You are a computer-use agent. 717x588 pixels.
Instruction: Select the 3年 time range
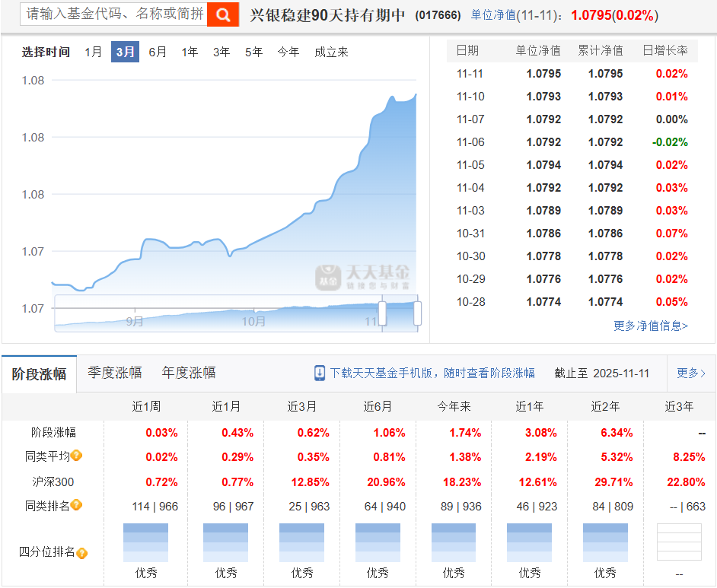[x=221, y=52]
